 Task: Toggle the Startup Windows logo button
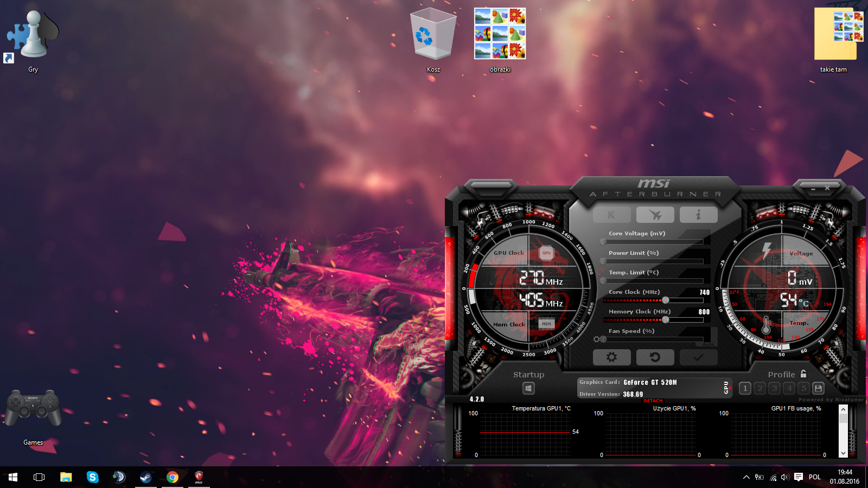point(528,388)
